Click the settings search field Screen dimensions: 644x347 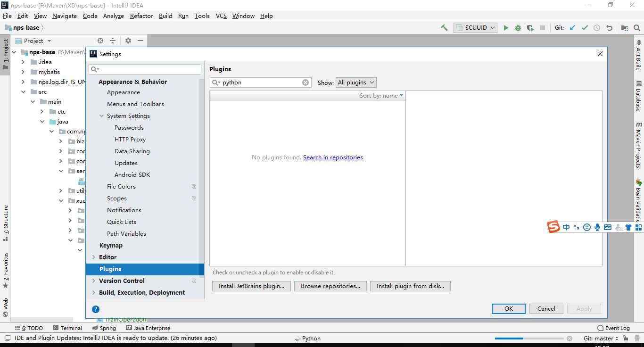tap(145, 69)
